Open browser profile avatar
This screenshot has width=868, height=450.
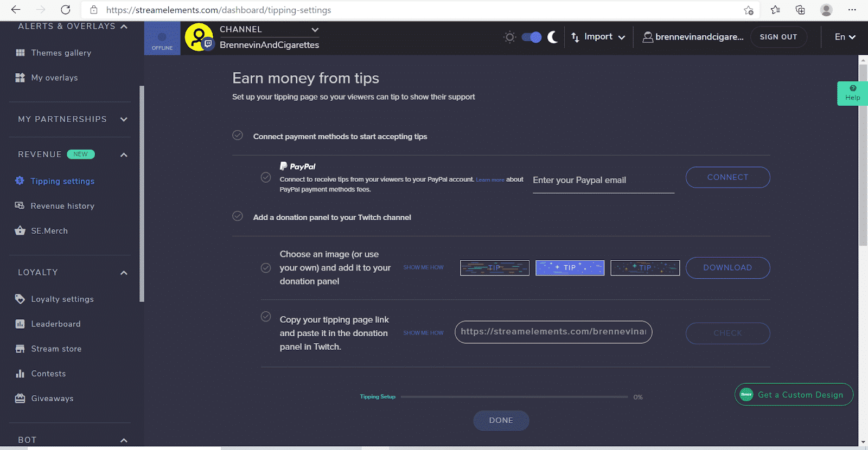click(x=826, y=10)
